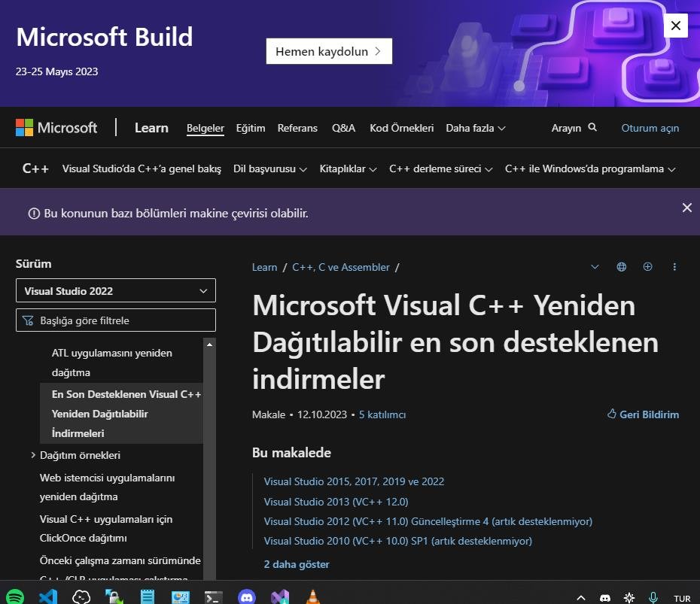Select the Belgeler menu item
Screen dimensions: 700x604
pos(205,128)
